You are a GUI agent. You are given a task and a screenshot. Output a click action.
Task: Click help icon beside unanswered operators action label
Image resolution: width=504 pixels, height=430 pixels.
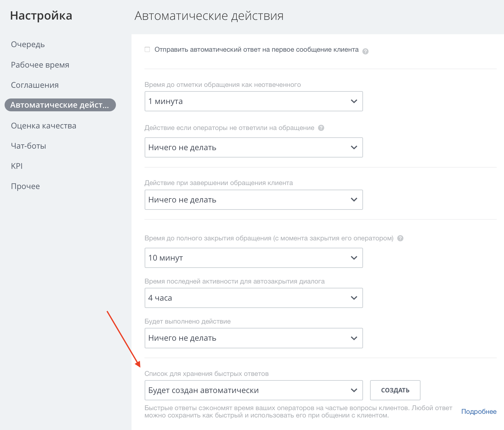pos(321,128)
